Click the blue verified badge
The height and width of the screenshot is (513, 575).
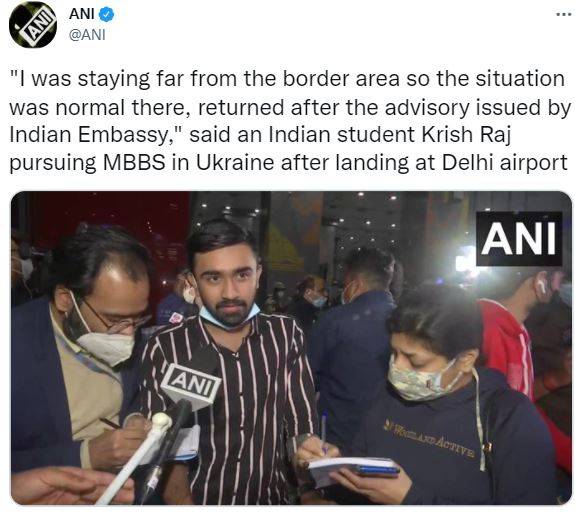(107, 15)
